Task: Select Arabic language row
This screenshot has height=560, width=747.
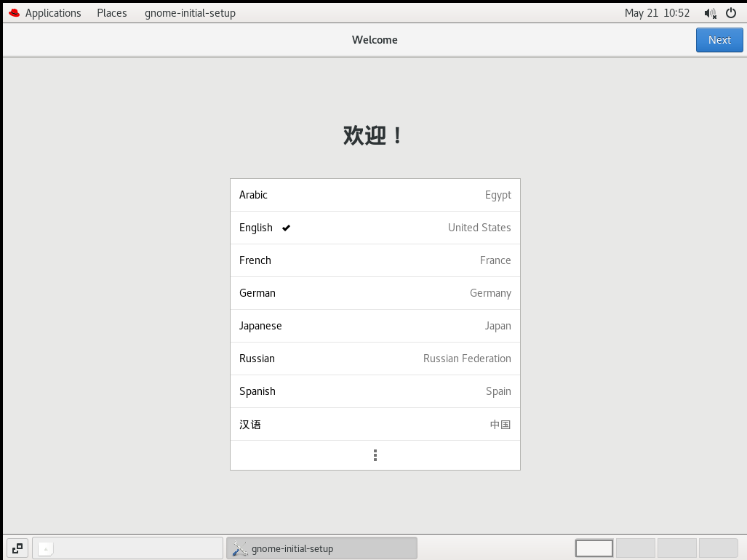Action: [375, 195]
